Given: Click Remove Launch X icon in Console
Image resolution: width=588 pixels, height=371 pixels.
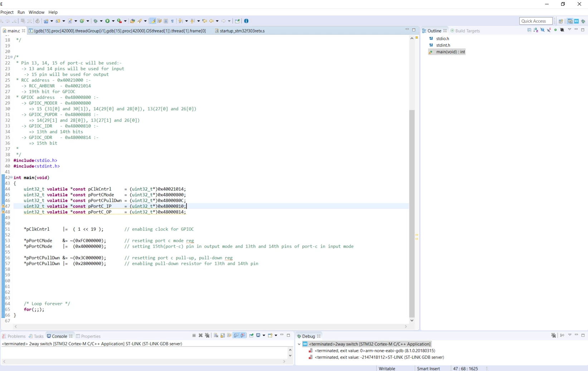Looking at the screenshot, I should 200,336.
